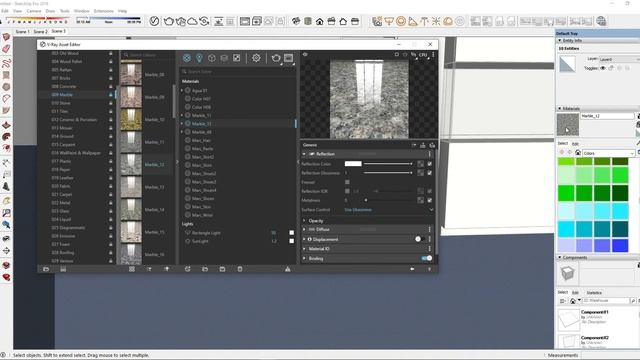Click the library search field
640x360 pixels.
click(148, 55)
